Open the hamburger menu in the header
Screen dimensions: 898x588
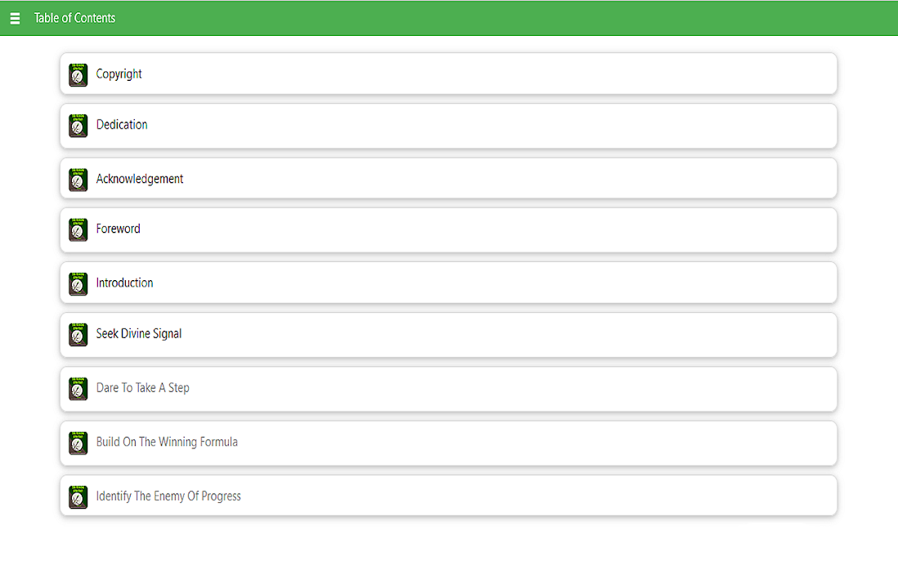click(x=15, y=18)
